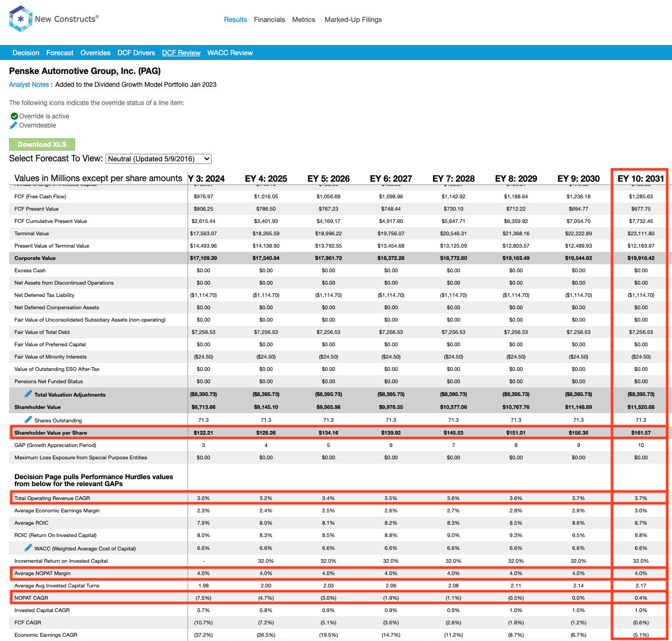
Task: Click pencil icon beside Shares Outstanding
Action: click(x=28, y=420)
